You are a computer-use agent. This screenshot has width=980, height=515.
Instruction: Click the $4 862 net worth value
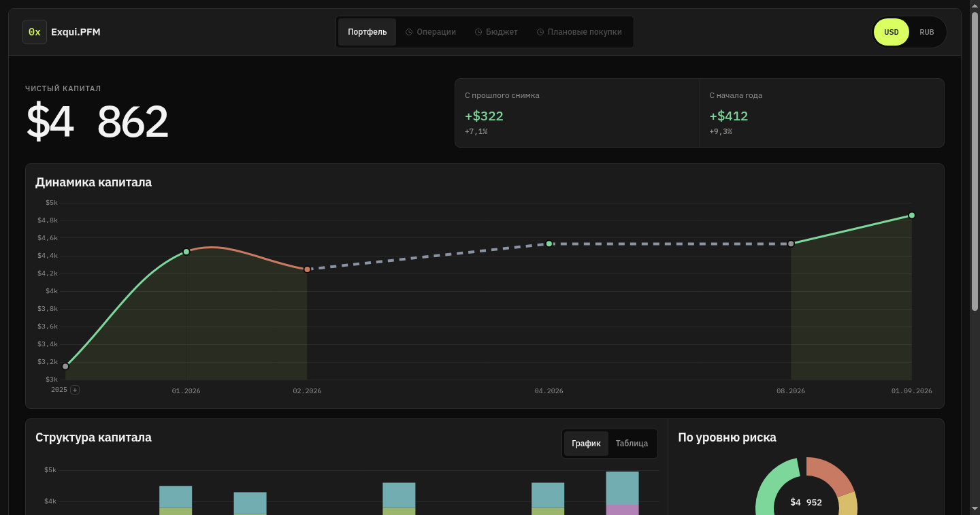[97, 122]
